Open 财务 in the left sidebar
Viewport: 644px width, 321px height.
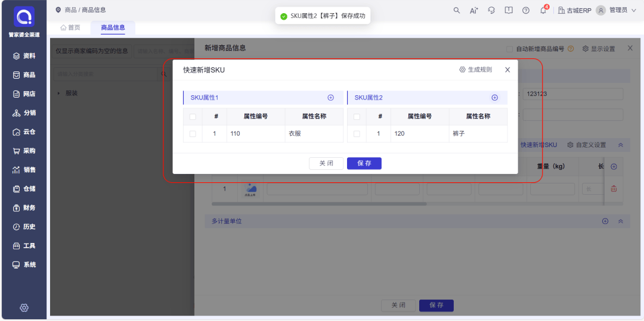point(24,208)
